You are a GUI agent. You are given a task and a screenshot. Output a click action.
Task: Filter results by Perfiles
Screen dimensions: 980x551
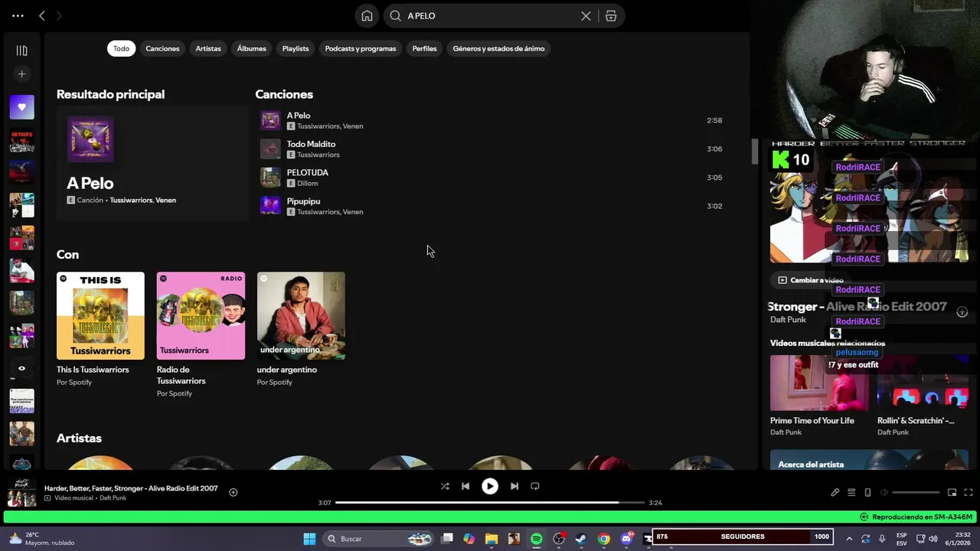424,48
